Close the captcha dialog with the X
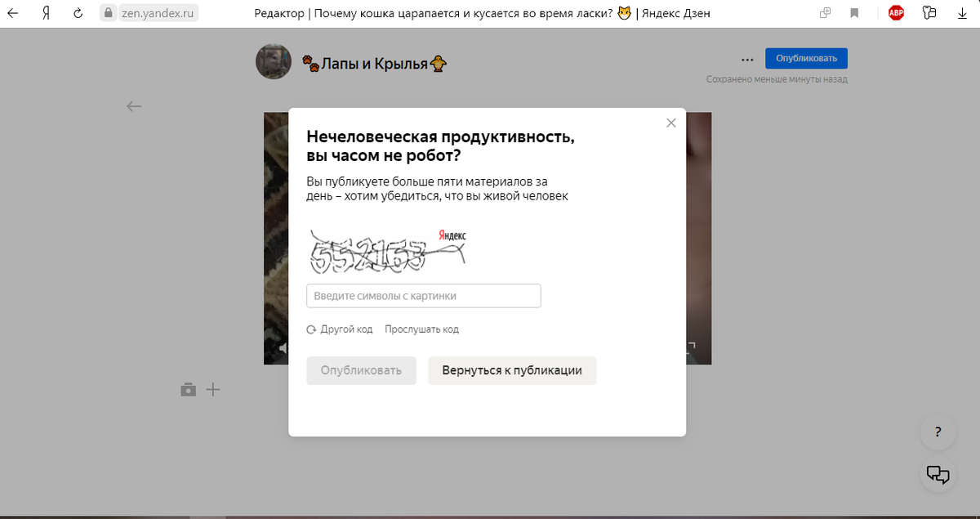 (671, 123)
